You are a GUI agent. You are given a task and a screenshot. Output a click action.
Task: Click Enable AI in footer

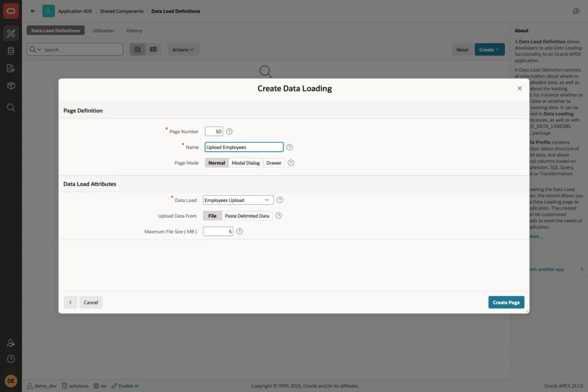(125, 386)
